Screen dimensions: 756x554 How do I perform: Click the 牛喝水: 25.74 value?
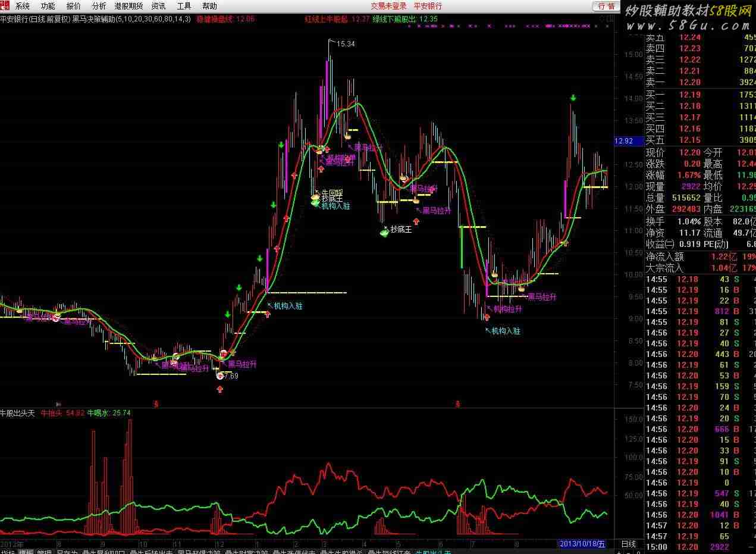[x=109, y=412]
